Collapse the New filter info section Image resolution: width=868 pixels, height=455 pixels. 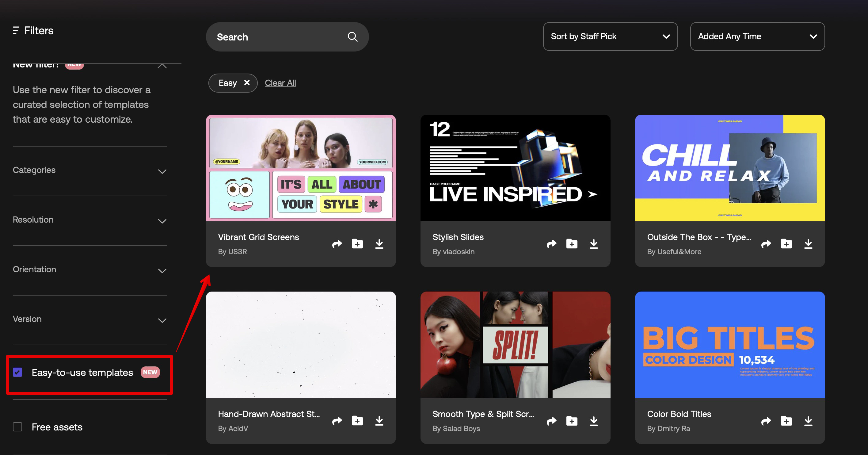click(162, 66)
